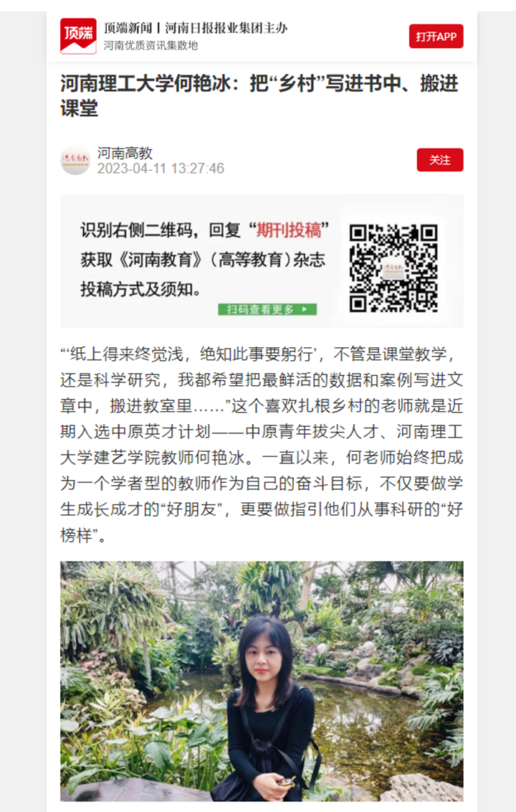
Task: Click the 期刊投稿 red highlighted text
Action: 289,230
